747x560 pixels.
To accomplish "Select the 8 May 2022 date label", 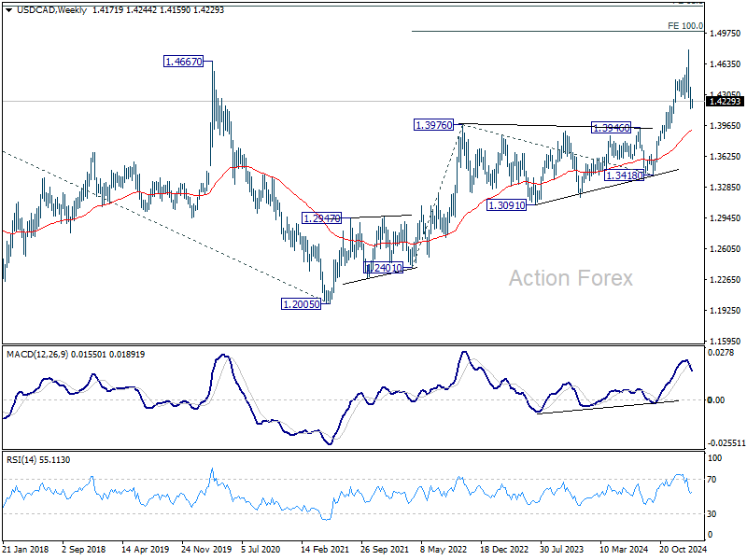I will tap(444, 549).
